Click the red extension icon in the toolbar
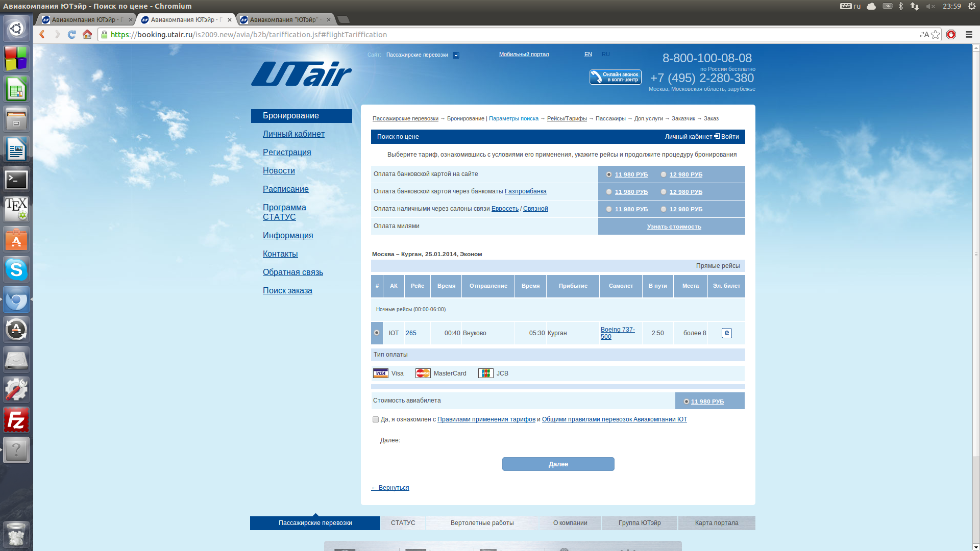 tap(951, 35)
